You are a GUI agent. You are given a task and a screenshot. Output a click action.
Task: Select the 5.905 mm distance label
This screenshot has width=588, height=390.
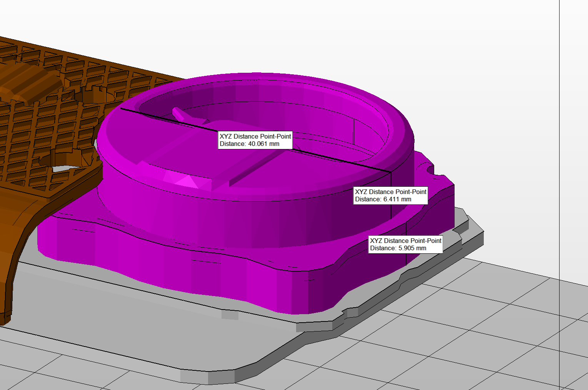(406, 244)
